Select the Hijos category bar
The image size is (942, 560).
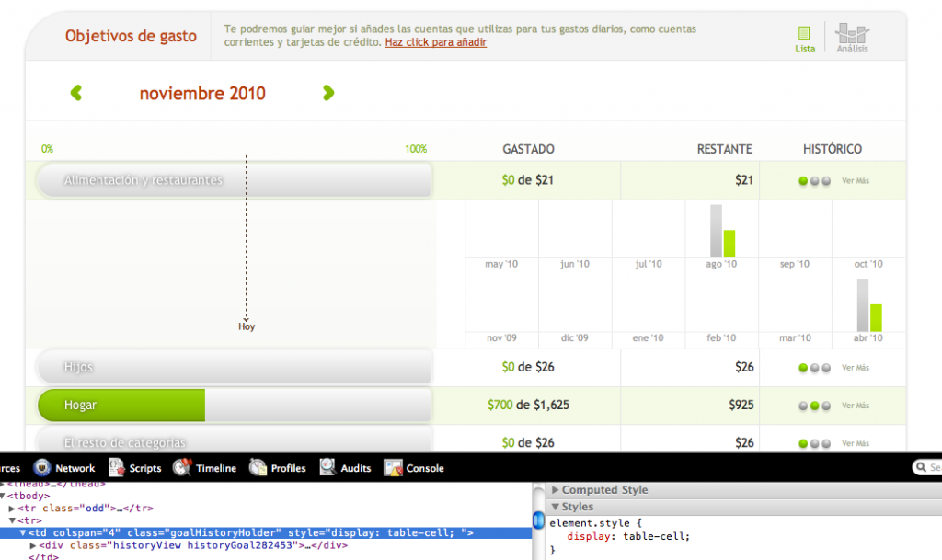pos(234,367)
